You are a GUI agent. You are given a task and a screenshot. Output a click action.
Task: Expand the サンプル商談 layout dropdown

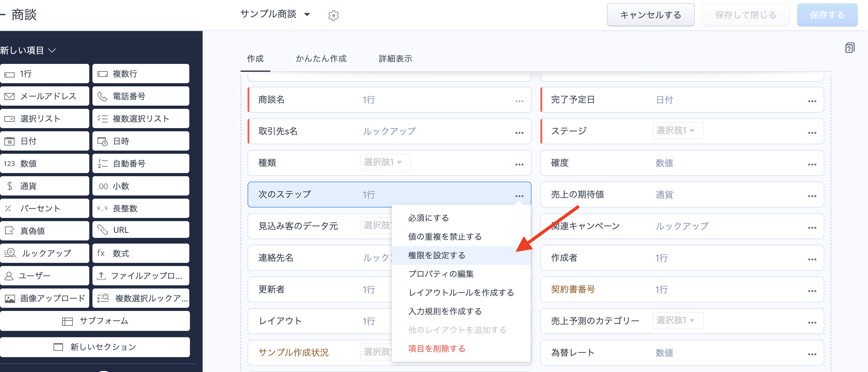pyautogui.click(x=307, y=15)
